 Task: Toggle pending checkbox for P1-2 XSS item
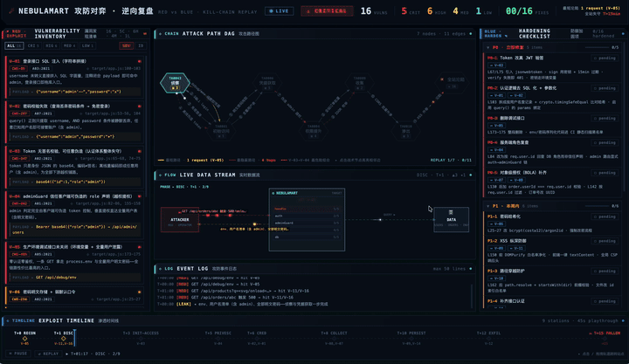point(605,241)
